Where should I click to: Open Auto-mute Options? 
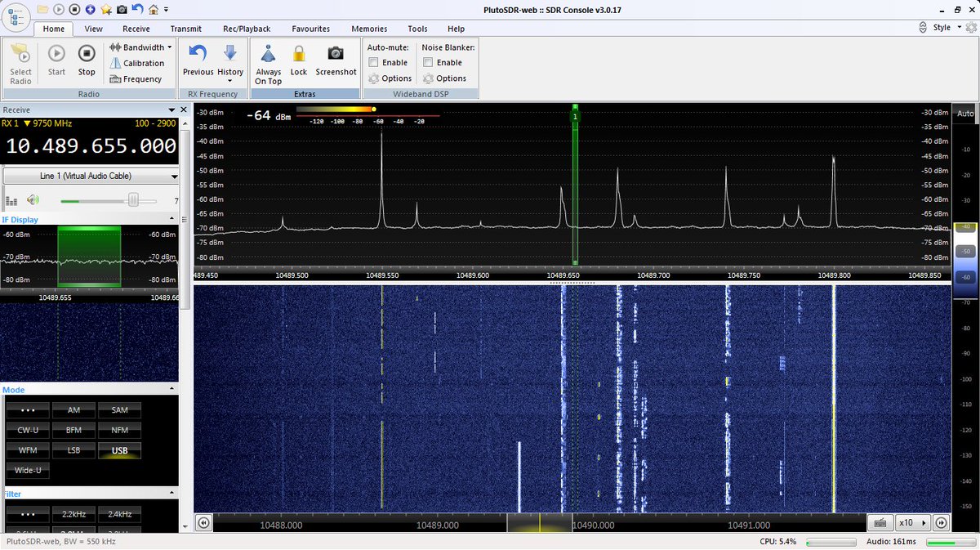click(390, 78)
